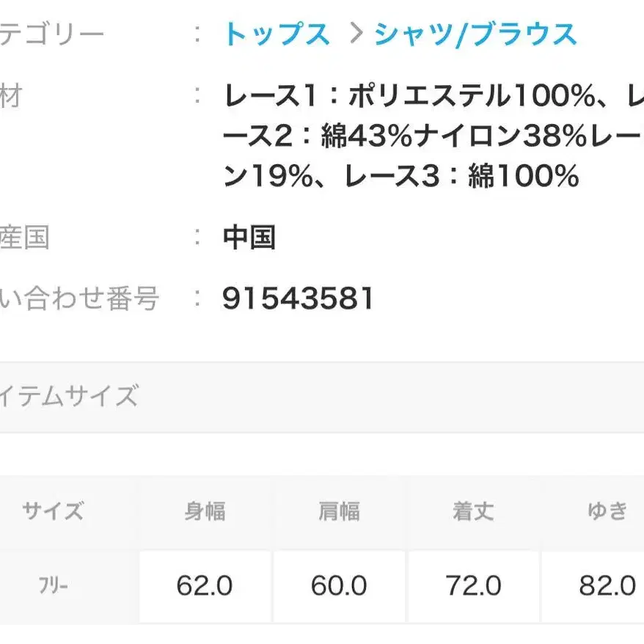This screenshot has width=644, height=644.
Task: Click the 62.0 body width cell
Action: 205,586
